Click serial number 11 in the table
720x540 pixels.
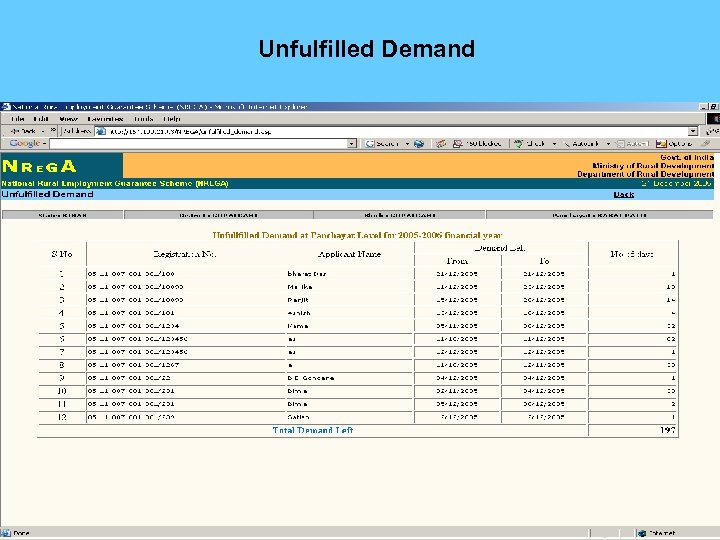(62, 404)
